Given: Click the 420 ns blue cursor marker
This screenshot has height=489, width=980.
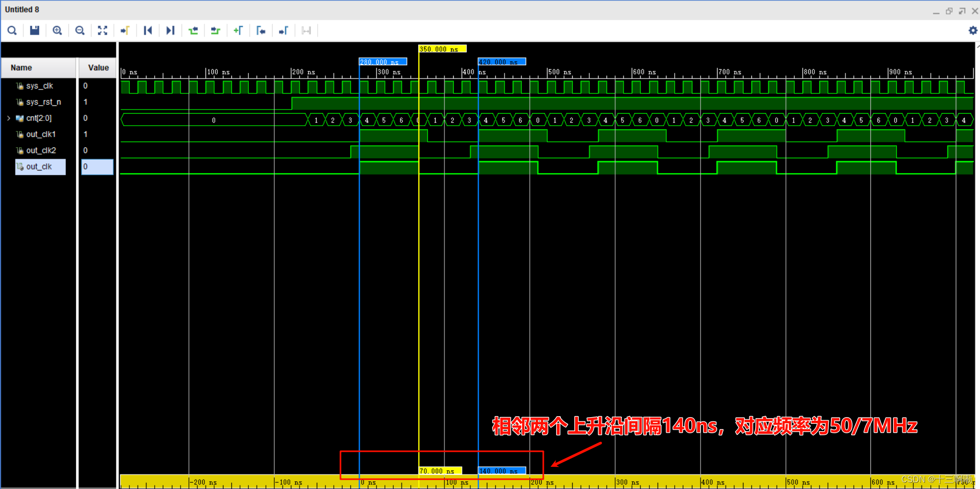Looking at the screenshot, I should [501, 62].
